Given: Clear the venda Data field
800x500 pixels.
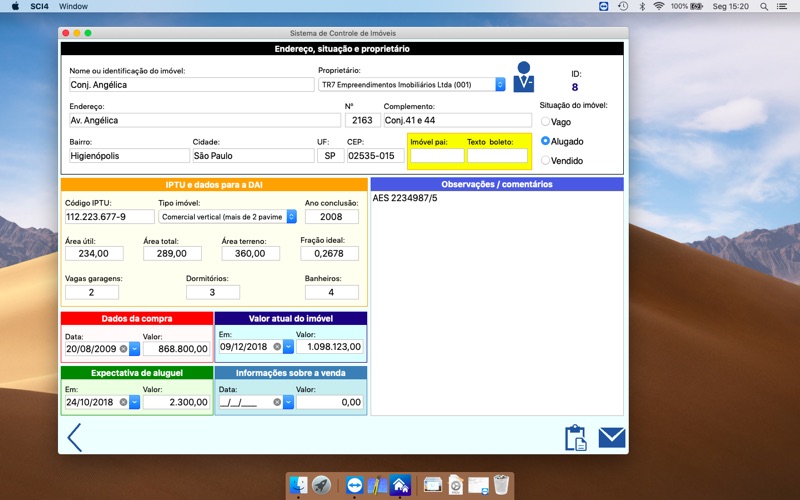Looking at the screenshot, I should pos(277,402).
